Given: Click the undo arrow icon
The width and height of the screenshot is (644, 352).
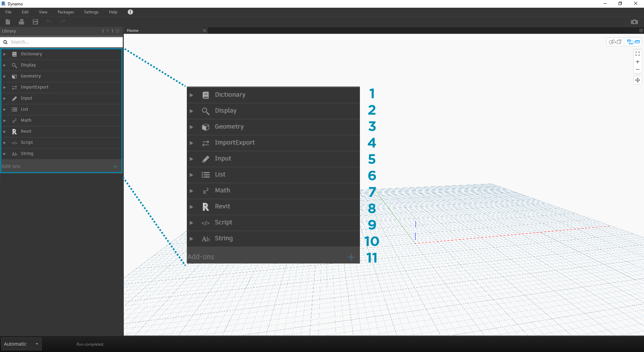Looking at the screenshot, I should pyautogui.click(x=49, y=21).
